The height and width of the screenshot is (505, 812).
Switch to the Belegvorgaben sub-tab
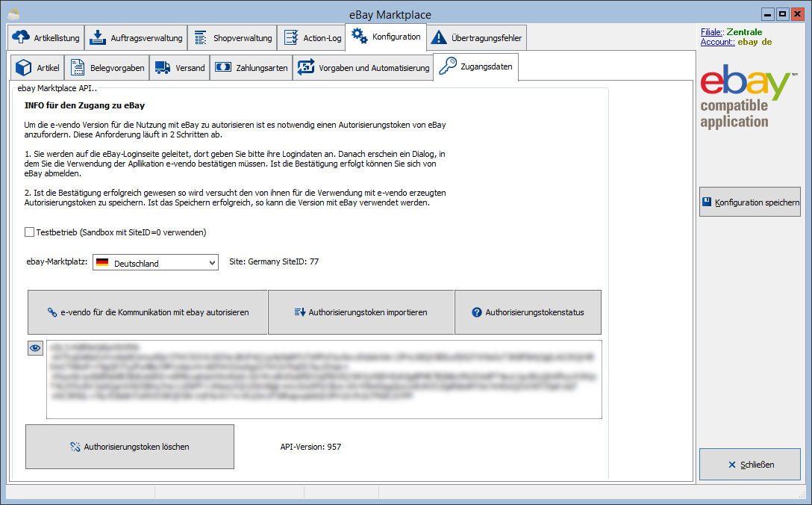(107, 68)
